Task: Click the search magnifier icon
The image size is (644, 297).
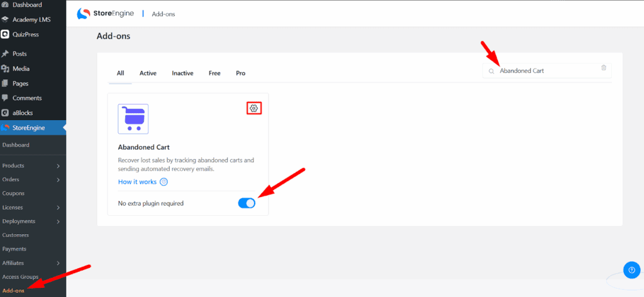Action: [x=491, y=71]
